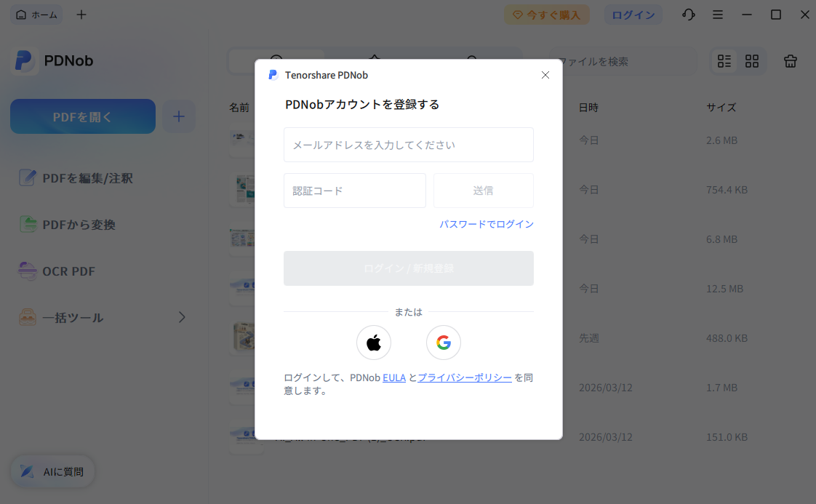Open the trash bin icon
816x504 pixels.
791,61
